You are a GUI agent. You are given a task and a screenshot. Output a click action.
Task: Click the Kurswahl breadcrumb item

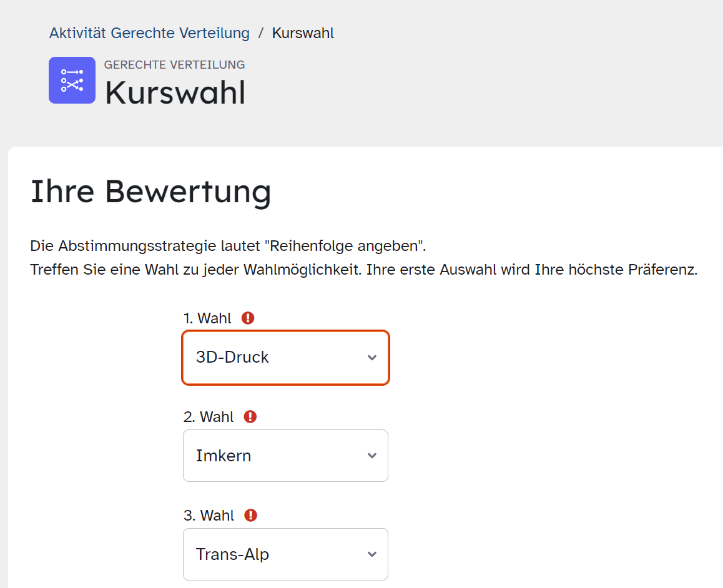303,33
